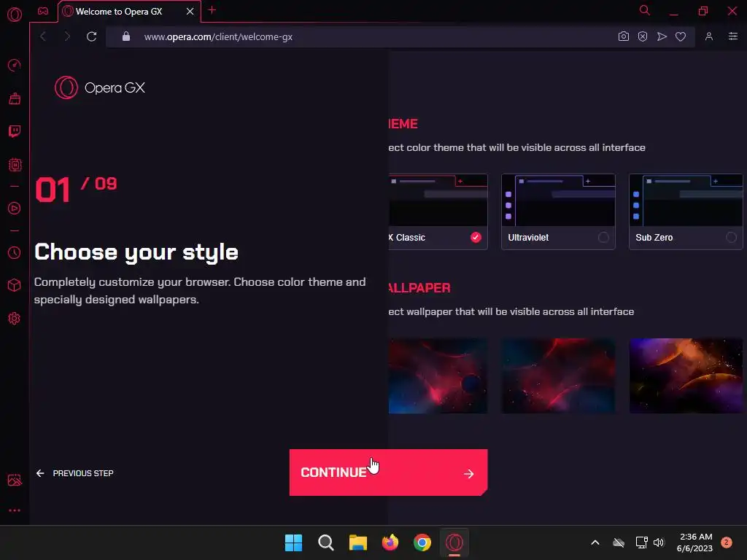Click the Sub Zero theme preview image
This screenshot has height=560, width=747.
coord(686,200)
